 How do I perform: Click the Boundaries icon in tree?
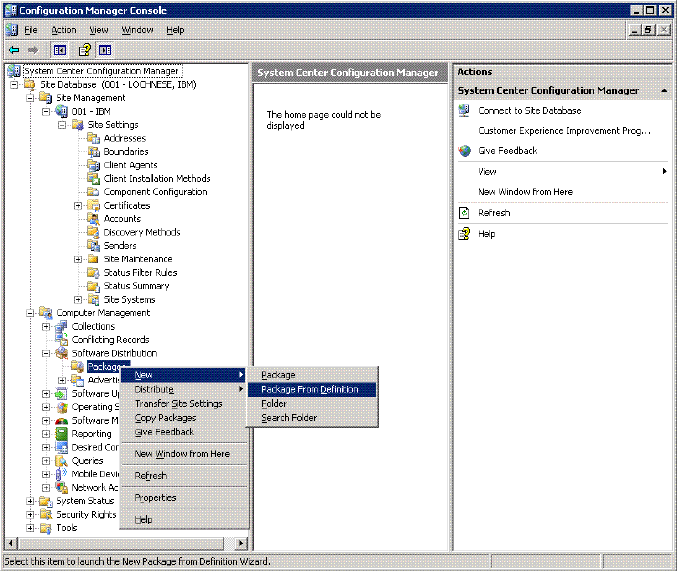(x=93, y=152)
